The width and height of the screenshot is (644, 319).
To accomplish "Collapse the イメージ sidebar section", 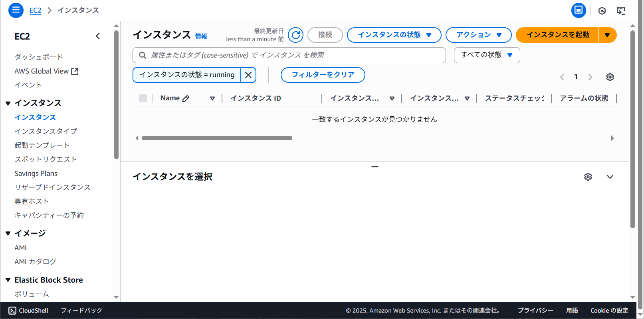I will (x=8, y=233).
